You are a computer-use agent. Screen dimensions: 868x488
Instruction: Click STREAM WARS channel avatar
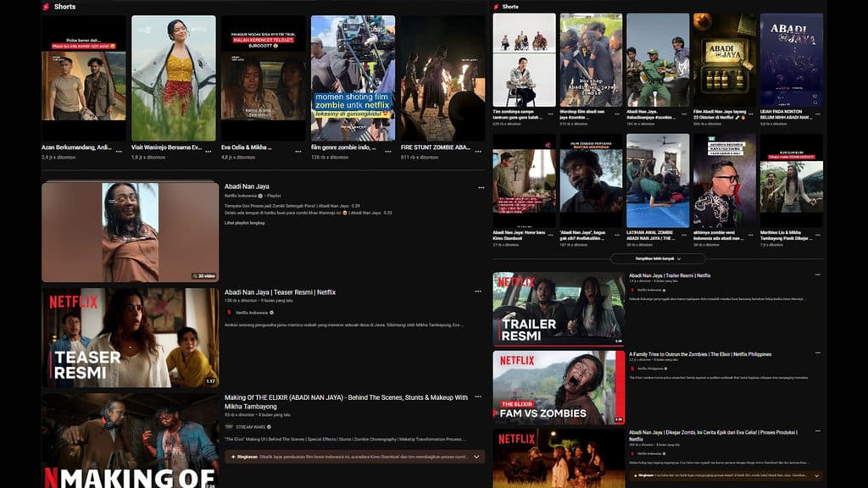(229, 427)
